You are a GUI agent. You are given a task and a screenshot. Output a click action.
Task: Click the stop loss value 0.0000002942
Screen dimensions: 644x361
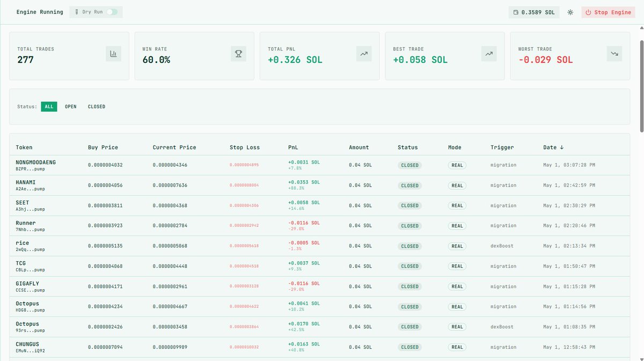tap(244, 226)
